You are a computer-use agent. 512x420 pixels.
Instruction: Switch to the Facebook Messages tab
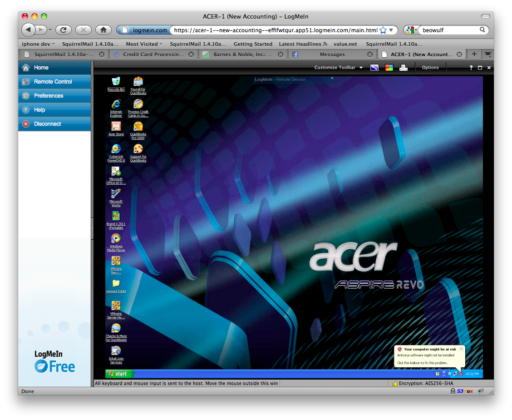coord(332,54)
